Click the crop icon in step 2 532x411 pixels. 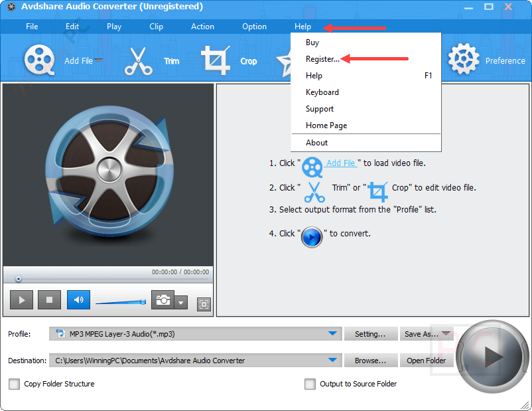tap(377, 192)
